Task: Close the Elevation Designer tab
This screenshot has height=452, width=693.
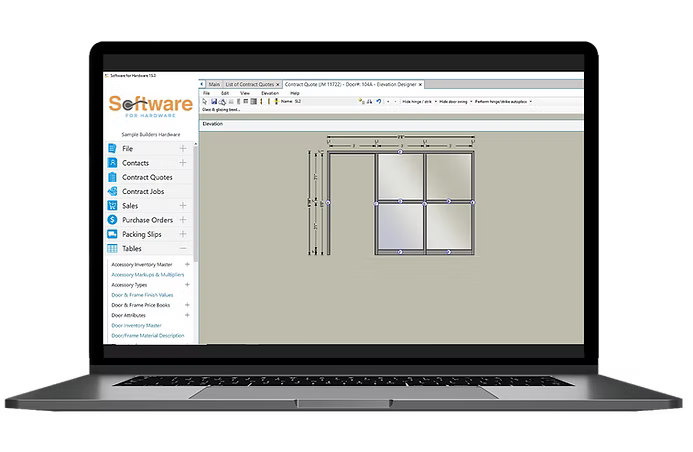Action: coord(420,84)
